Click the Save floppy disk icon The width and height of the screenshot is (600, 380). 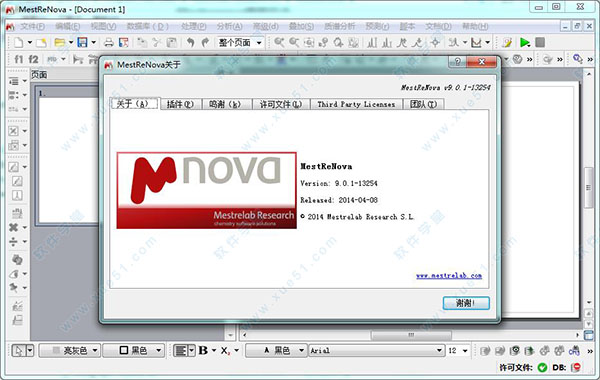[82, 42]
